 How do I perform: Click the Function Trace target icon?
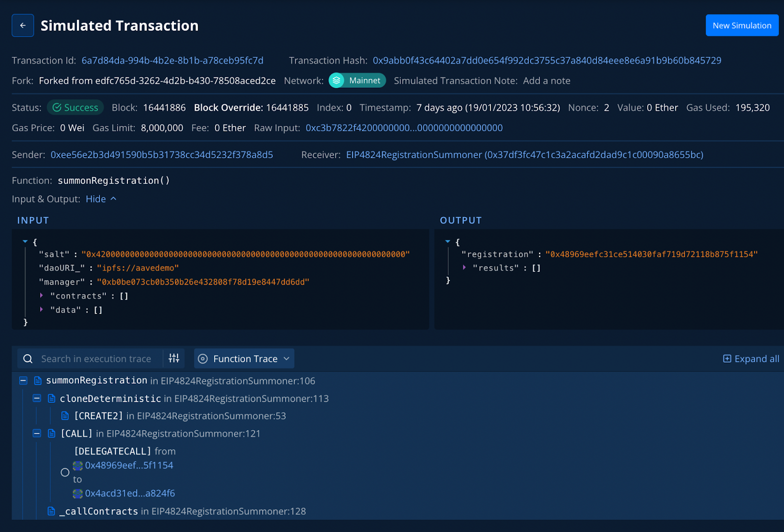(x=203, y=359)
